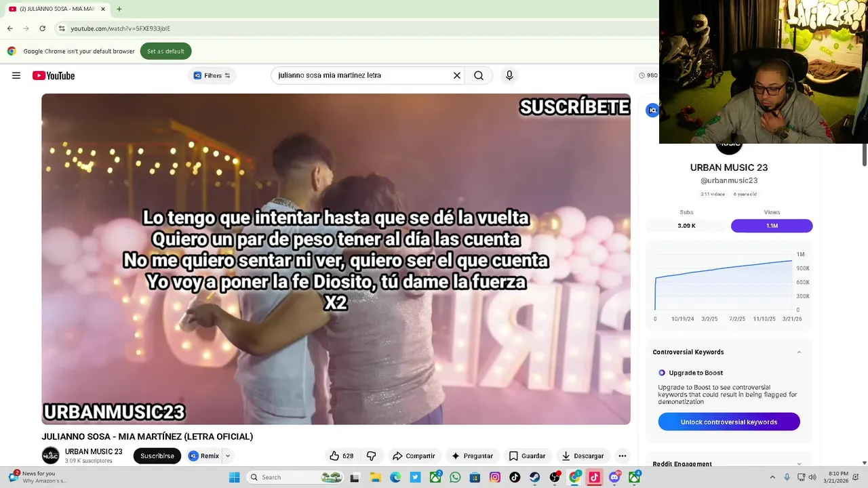868x488 pixels.
Task: Open Steam from the taskbar
Action: [534, 477]
